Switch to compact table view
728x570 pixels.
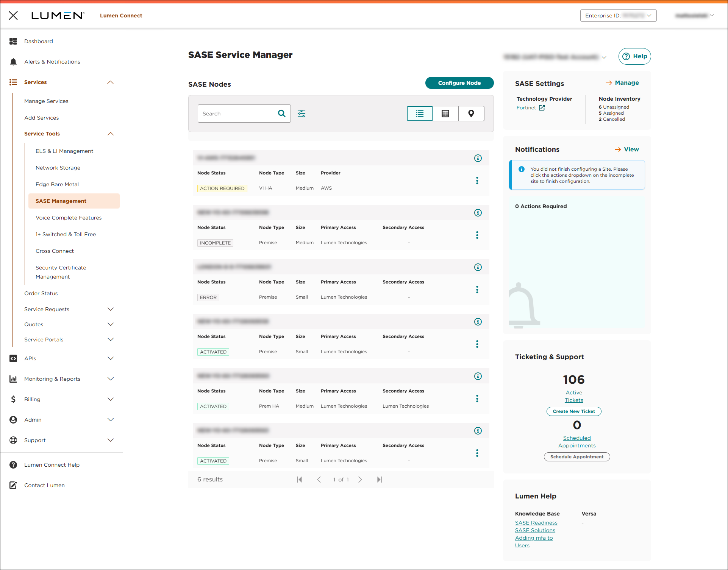click(x=445, y=114)
